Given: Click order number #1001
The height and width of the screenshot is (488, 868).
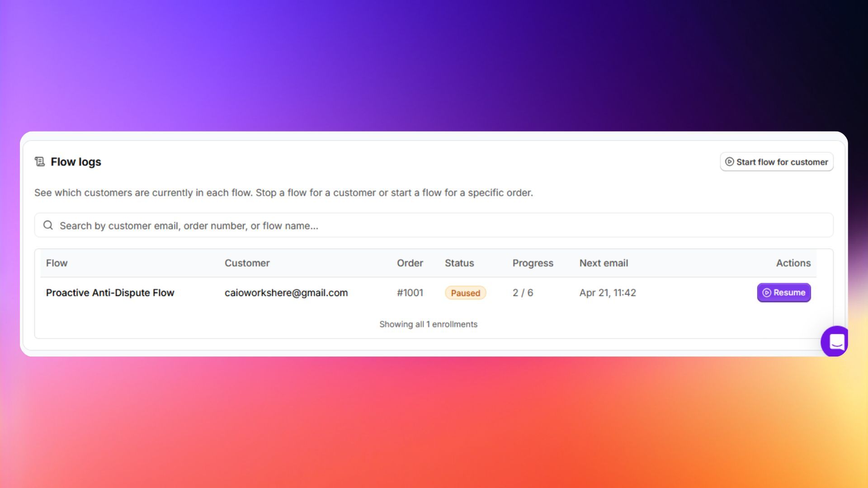Looking at the screenshot, I should click(x=410, y=293).
